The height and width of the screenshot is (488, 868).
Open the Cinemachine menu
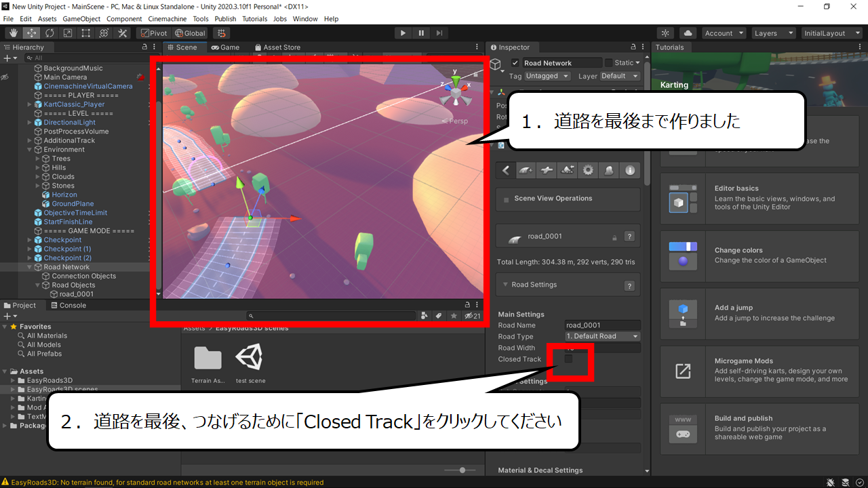(166, 19)
